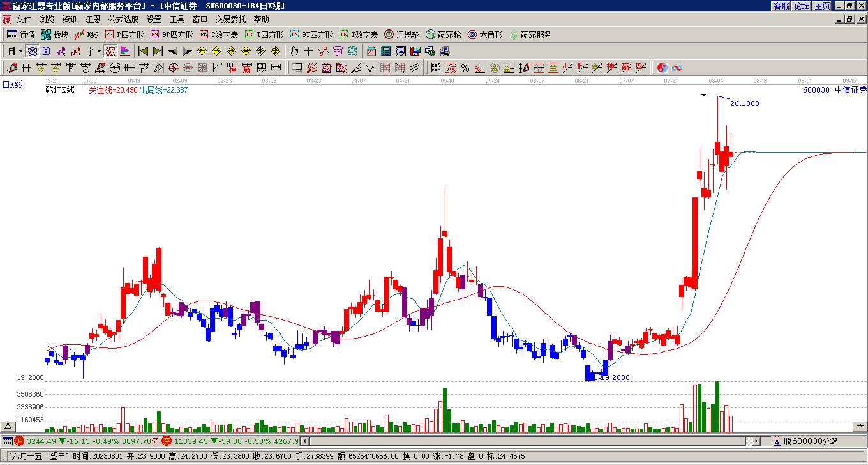The image size is (868, 465).
Task: Click the 论坛 button in title bar
Action: click(x=802, y=6)
